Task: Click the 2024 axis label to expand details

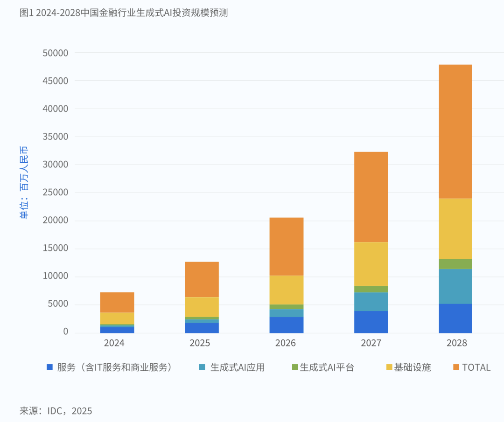Action: [x=115, y=343]
